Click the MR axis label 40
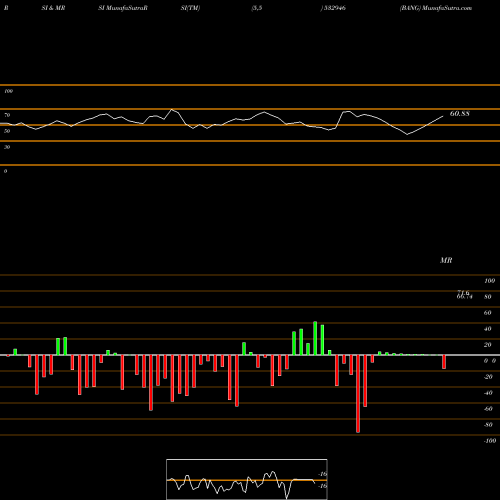 click(x=487, y=329)
